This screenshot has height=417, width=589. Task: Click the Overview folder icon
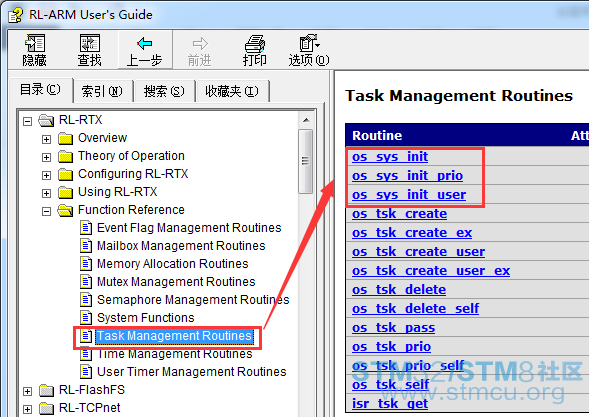[x=65, y=138]
